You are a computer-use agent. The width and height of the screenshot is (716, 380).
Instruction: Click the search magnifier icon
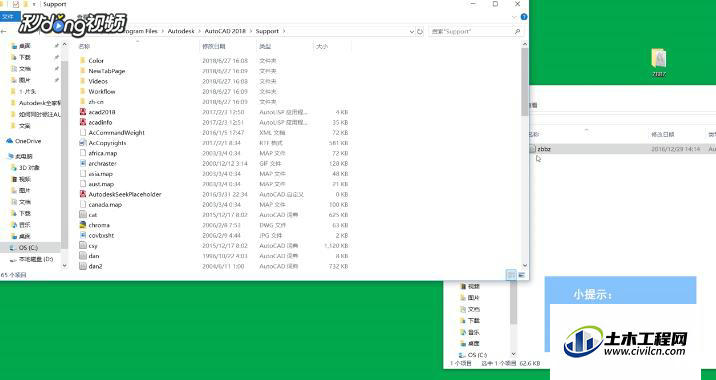[517, 31]
